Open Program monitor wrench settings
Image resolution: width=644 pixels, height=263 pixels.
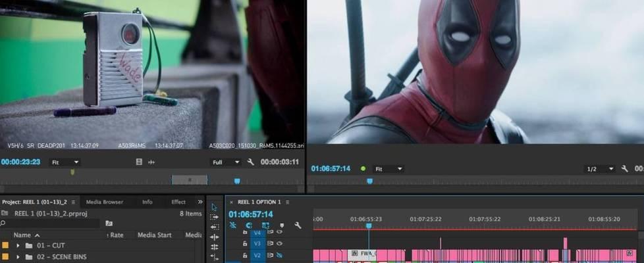pos(625,168)
